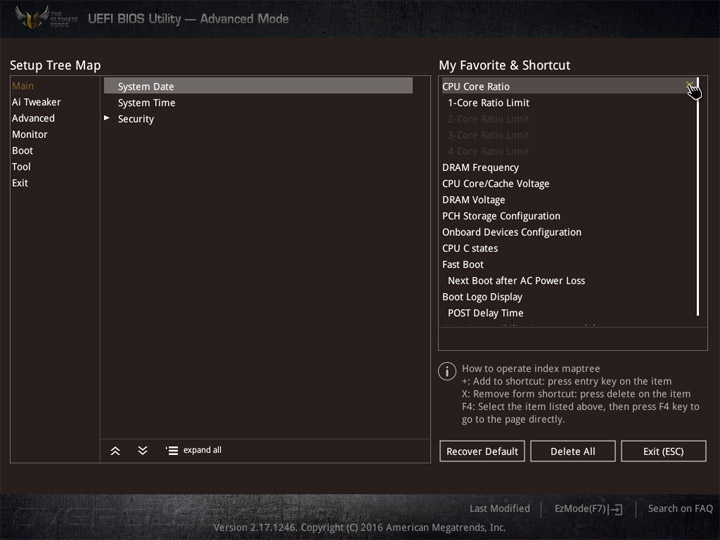This screenshot has height=540, width=720.
Task: Click UEFI BIOS Utility title text
Action: click(x=188, y=19)
